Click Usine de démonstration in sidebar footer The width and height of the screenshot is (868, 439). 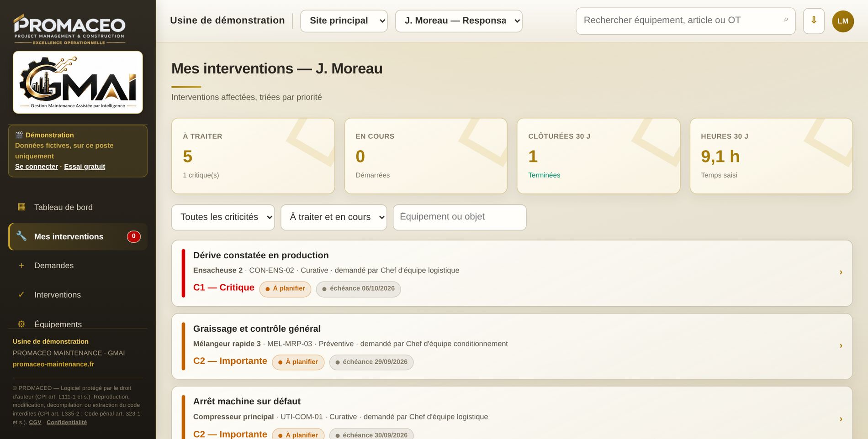click(51, 341)
